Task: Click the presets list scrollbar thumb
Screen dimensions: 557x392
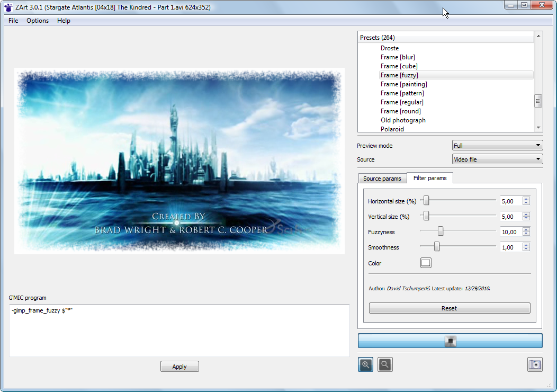Action: point(538,101)
